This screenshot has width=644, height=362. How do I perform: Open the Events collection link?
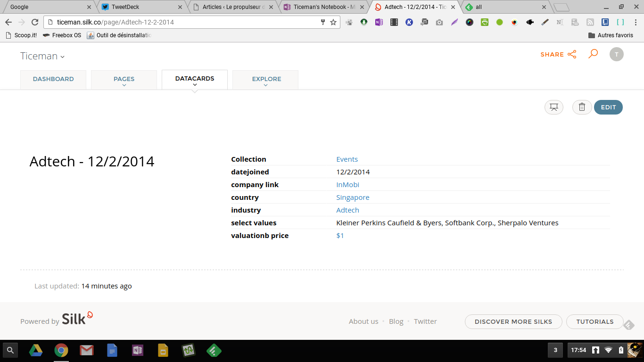(x=347, y=159)
